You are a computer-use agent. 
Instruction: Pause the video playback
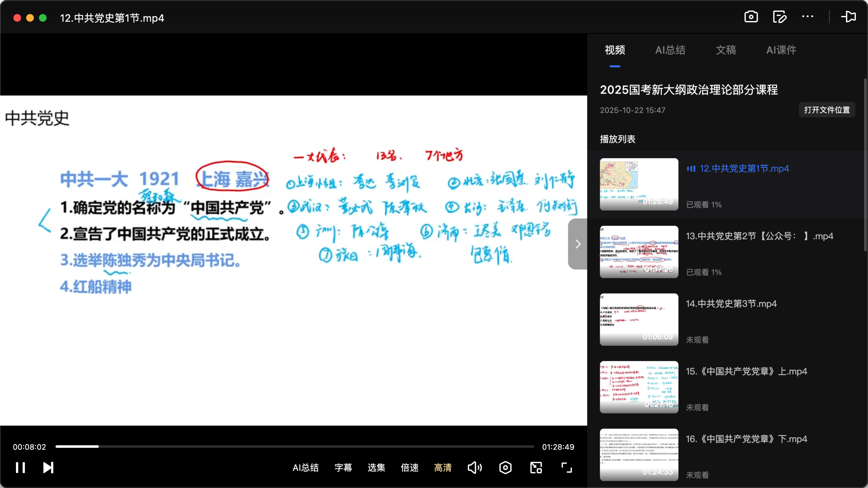pyautogui.click(x=20, y=468)
